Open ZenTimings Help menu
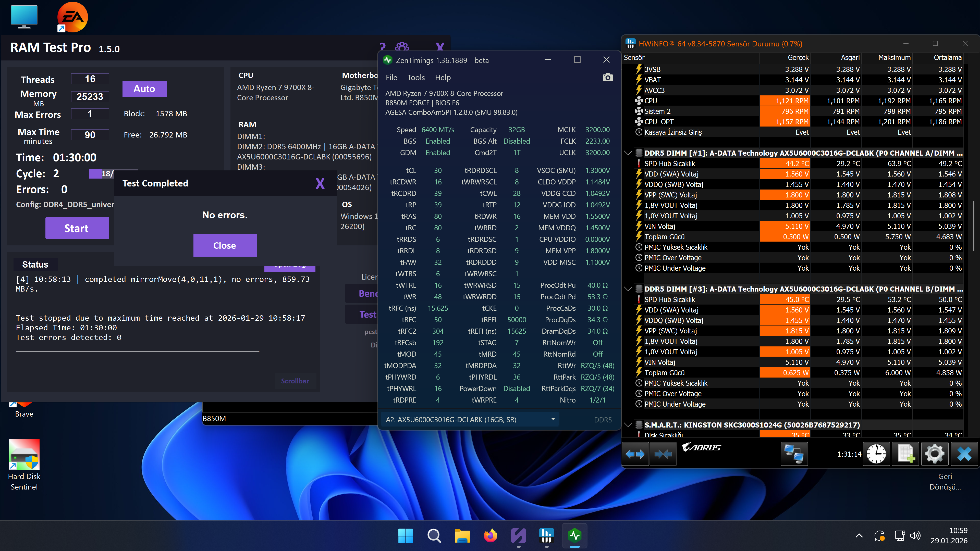Image resolution: width=980 pixels, height=551 pixels. tap(443, 78)
